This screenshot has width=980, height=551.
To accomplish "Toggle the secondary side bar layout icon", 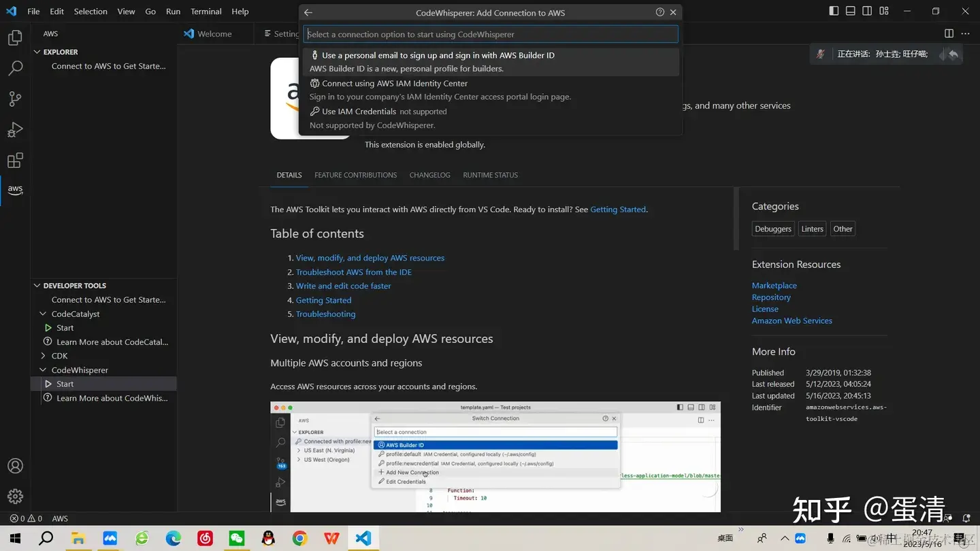I will pos(867,11).
